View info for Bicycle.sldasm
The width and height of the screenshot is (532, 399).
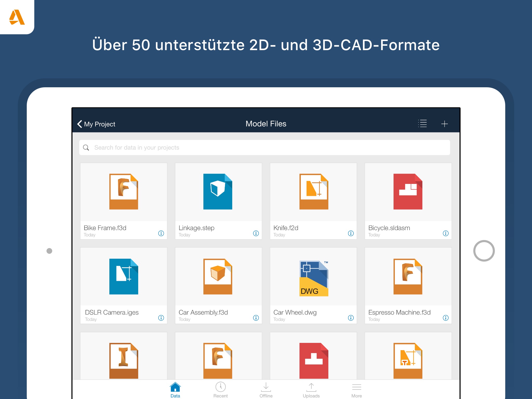[445, 233]
